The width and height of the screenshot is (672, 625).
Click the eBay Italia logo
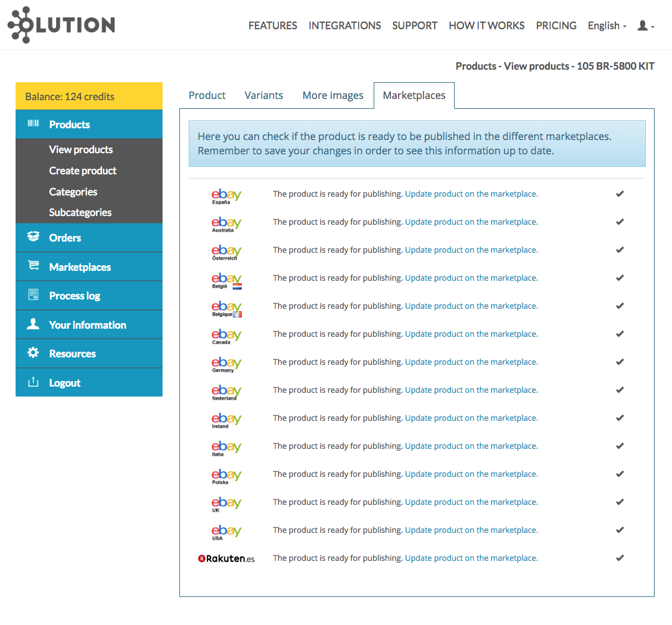click(x=226, y=448)
